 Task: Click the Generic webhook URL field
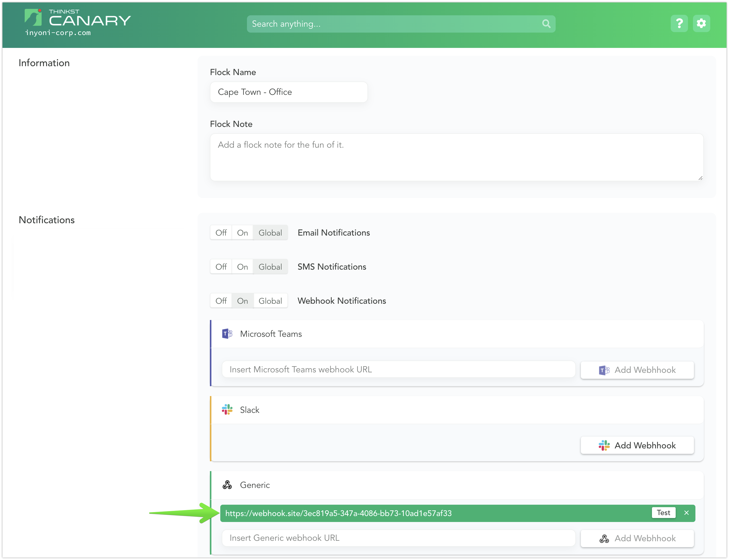398,538
